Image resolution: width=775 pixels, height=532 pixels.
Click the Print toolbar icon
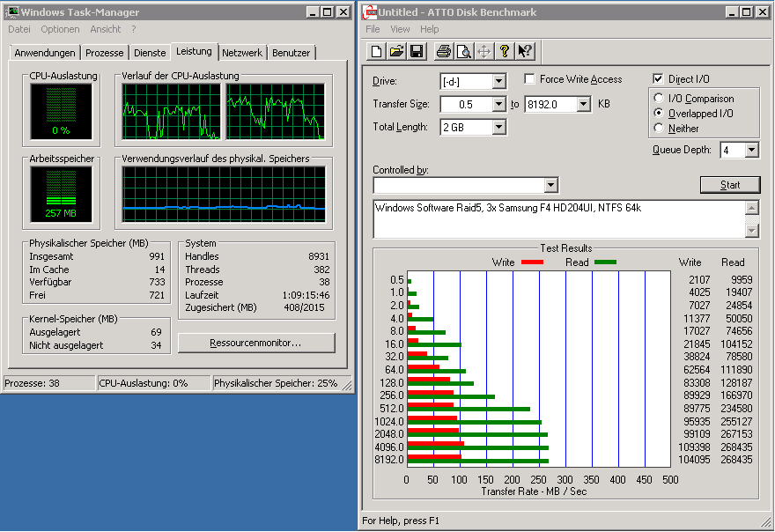[445, 51]
